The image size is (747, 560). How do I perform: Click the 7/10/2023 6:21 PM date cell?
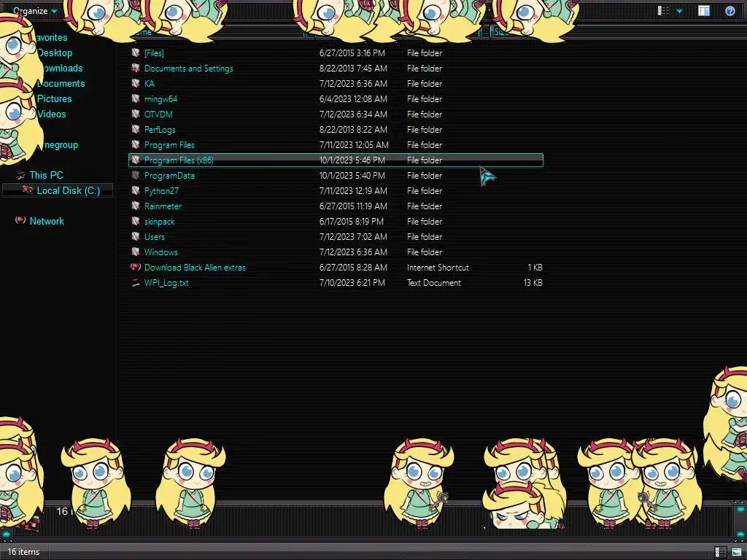coord(352,282)
